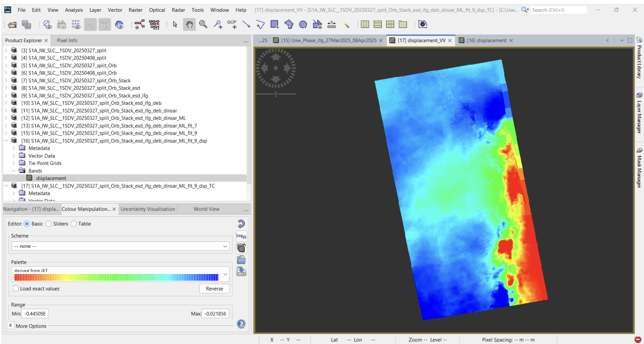The width and height of the screenshot is (644, 344).
Task: Select the Table editor radio button
Action: tap(73, 224)
